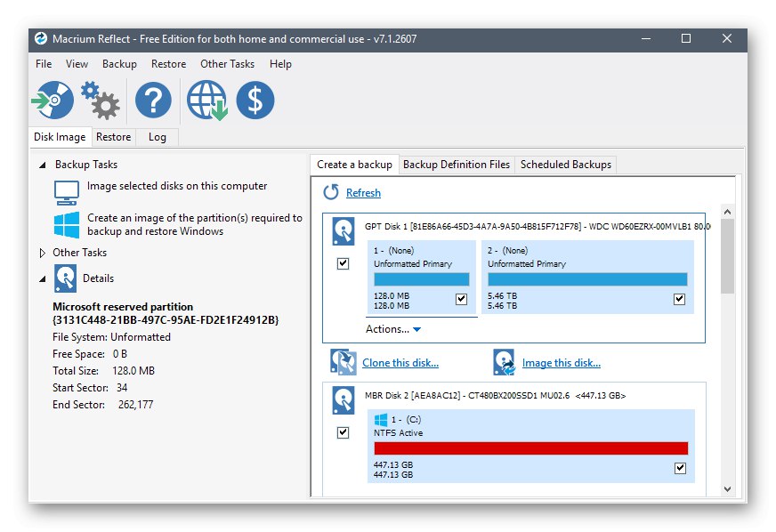This screenshot has height=532, width=776.
Task: Collapse the Details section
Action: [43, 279]
